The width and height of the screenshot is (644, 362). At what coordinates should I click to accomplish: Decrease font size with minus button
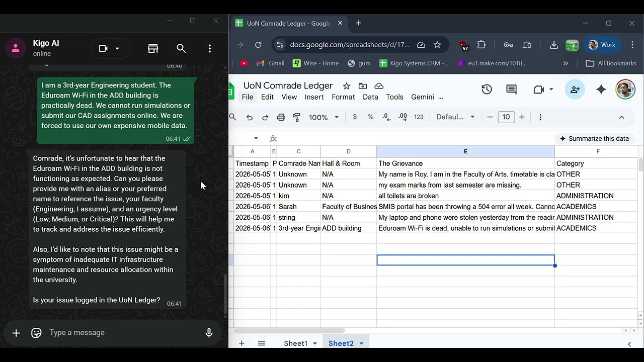(490, 117)
